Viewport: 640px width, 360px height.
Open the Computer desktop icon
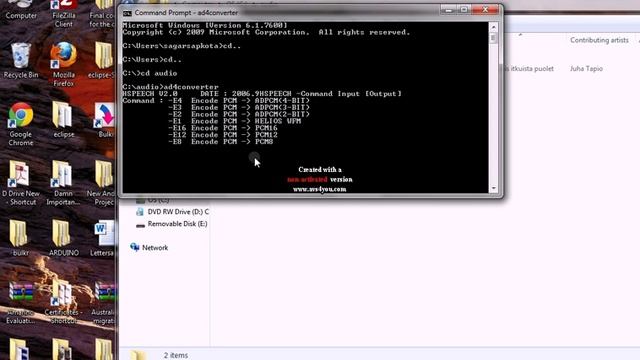click(x=20, y=9)
